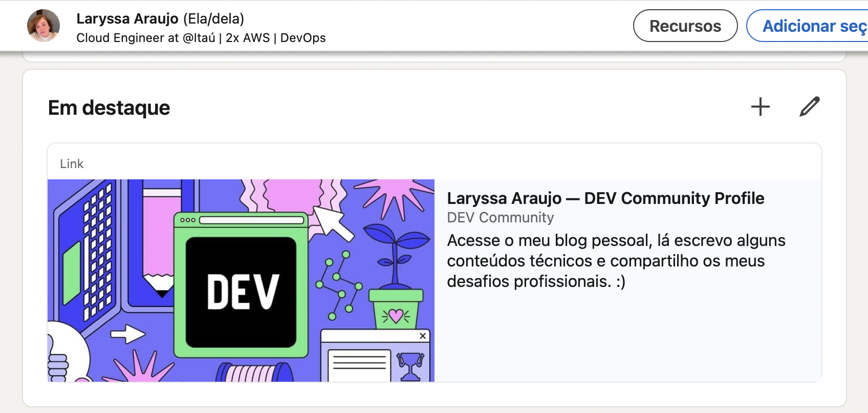Image resolution: width=868 pixels, height=413 pixels.
Task: Open Laryssa Araujo's profile photo
Action: [x=44, y=26]
